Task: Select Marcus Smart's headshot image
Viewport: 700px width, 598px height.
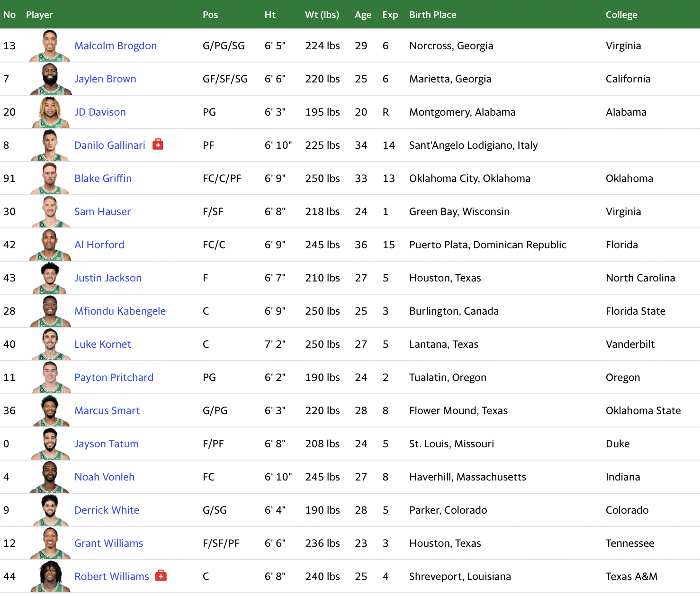Action: tap(50, 411)
